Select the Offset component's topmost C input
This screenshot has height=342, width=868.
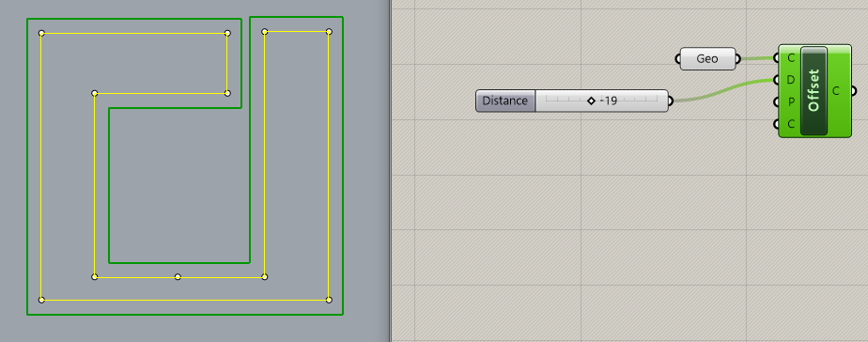click(790, 57)
